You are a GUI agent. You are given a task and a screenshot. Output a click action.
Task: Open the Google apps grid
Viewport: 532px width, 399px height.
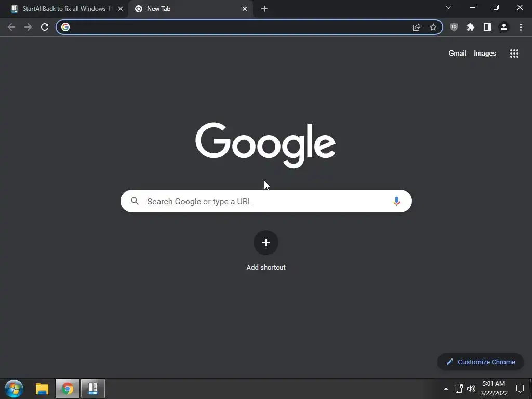[514, 54]
